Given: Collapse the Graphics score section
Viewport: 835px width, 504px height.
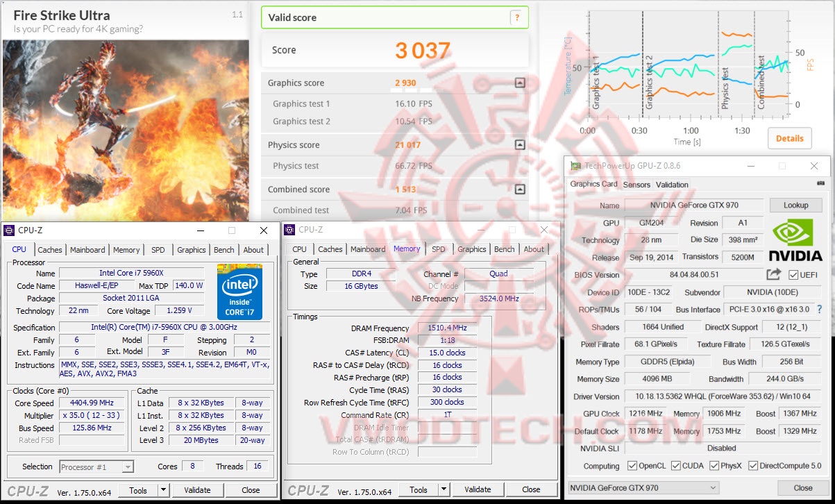Looking at the screenshot, I should 519,83.
